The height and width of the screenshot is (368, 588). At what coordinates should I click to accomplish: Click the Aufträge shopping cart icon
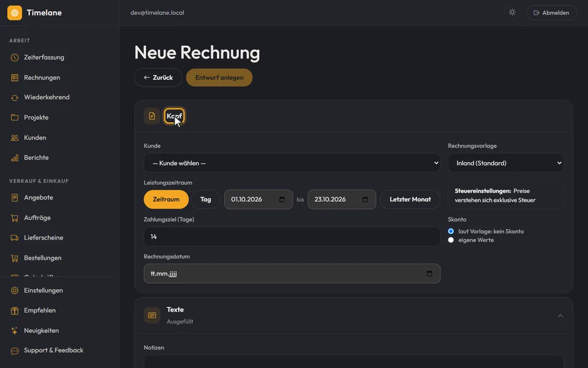[15, 218]
